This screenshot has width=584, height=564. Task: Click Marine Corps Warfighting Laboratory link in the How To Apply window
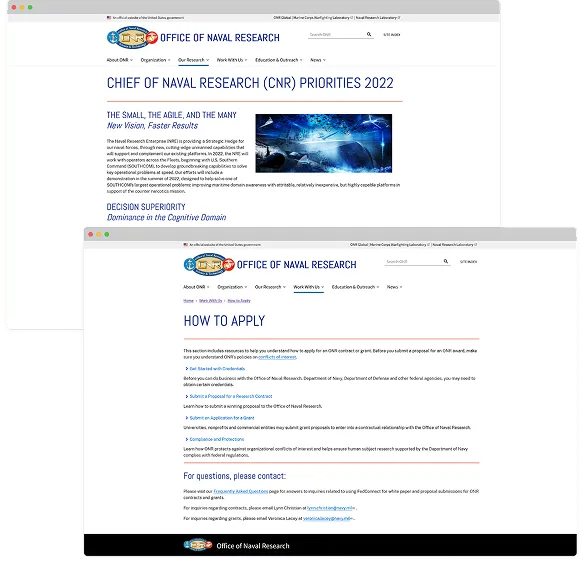[x=400, y=245]
